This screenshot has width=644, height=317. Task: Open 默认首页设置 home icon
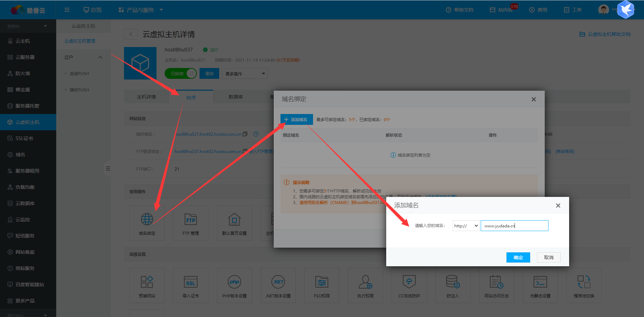point(234,220)
